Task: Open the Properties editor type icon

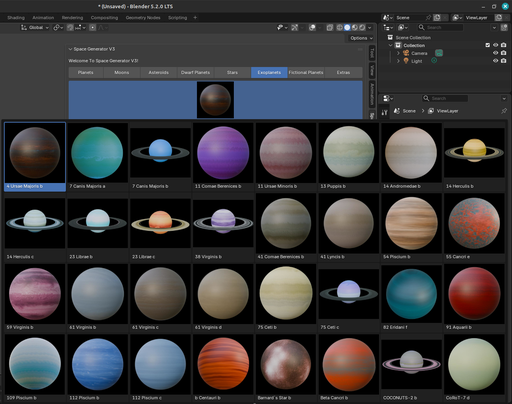Action: (388, 98)
